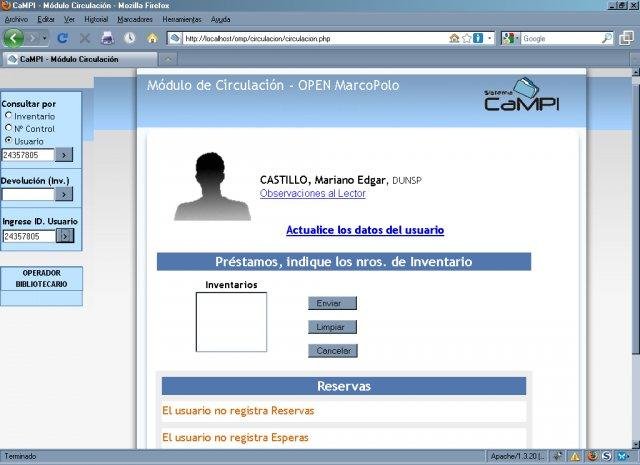The width and height of the screenshot is (640, 465).
Task: Open the Ayuda menu
Action: click(x=221, y=19)
